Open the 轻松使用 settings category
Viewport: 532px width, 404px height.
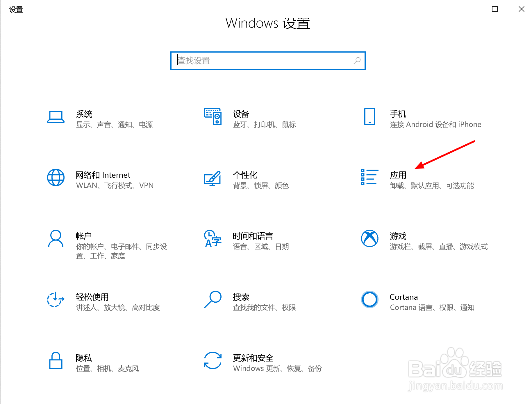tap(92, 297)
